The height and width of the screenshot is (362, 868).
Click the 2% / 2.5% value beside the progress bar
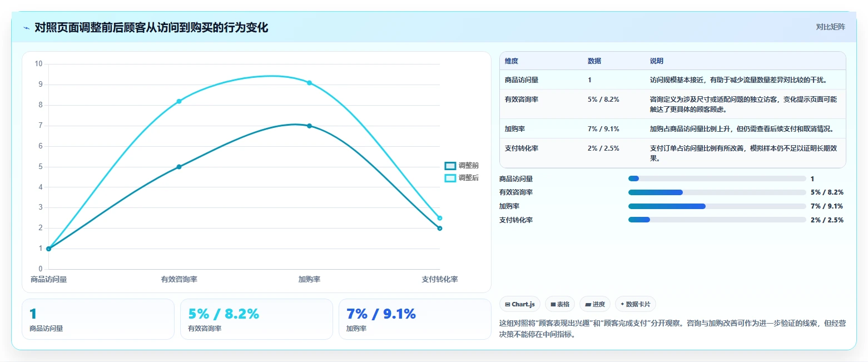pos(827,220)
